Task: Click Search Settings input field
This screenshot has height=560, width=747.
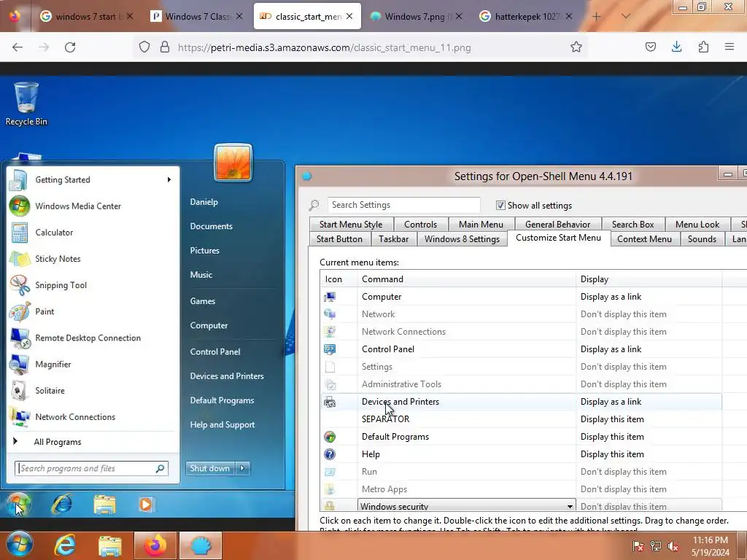Action: 403,205
